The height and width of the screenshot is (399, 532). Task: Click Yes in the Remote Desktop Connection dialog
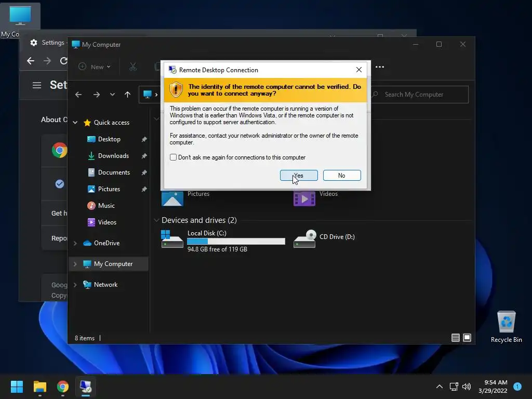click(299, 176)
